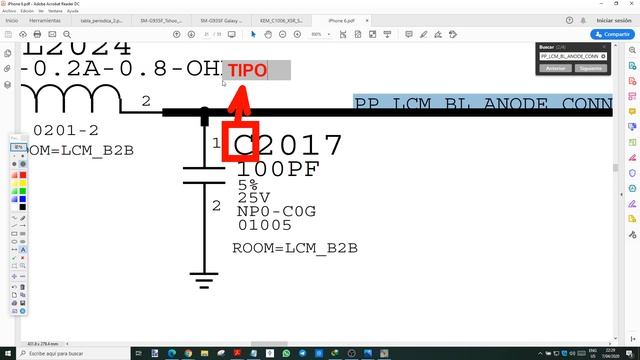
Task: Open layers panel in left sidebar
Action: pyautogui.click(x=7, y=85)
